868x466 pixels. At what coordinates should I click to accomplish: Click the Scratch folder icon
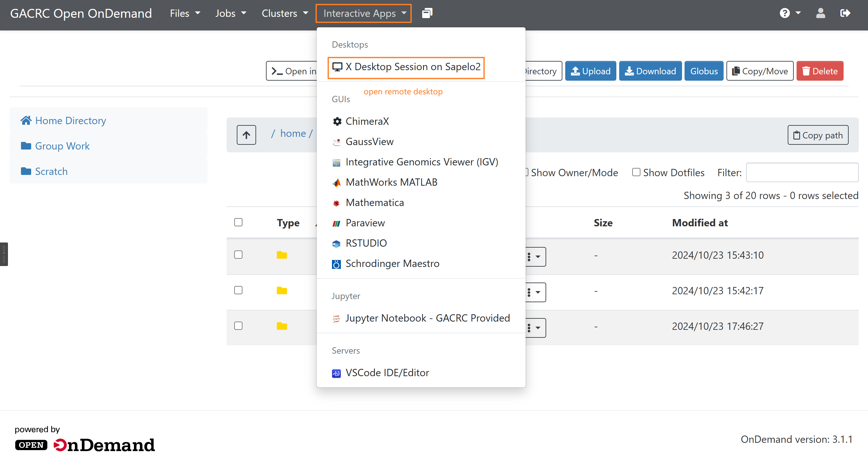26,171
